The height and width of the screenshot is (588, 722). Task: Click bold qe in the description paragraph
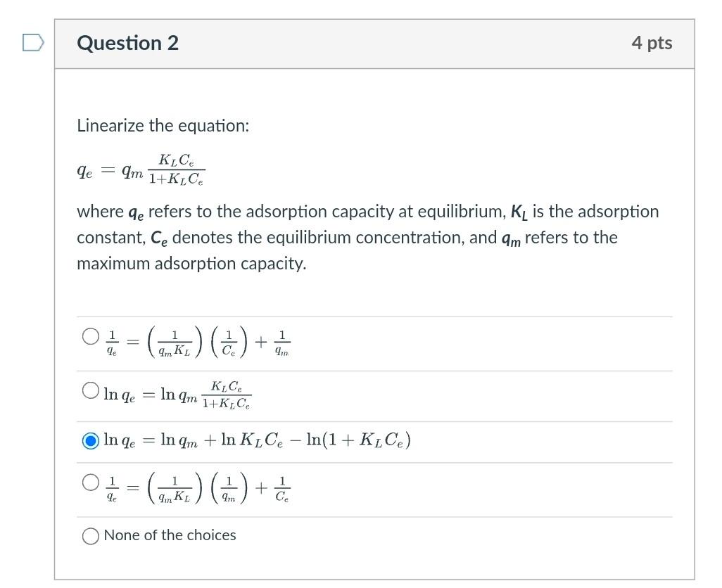[x=136, y=212]
